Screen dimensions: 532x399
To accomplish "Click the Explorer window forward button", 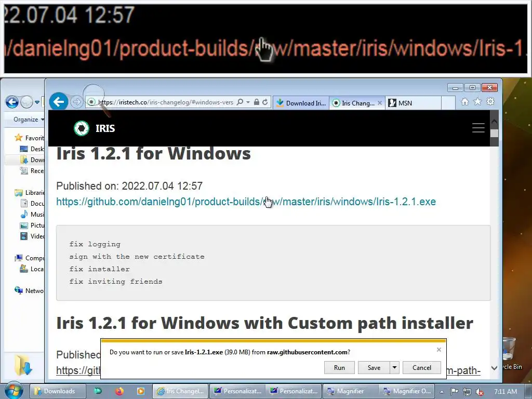I will pyautogui.click(x=26, y=102).
